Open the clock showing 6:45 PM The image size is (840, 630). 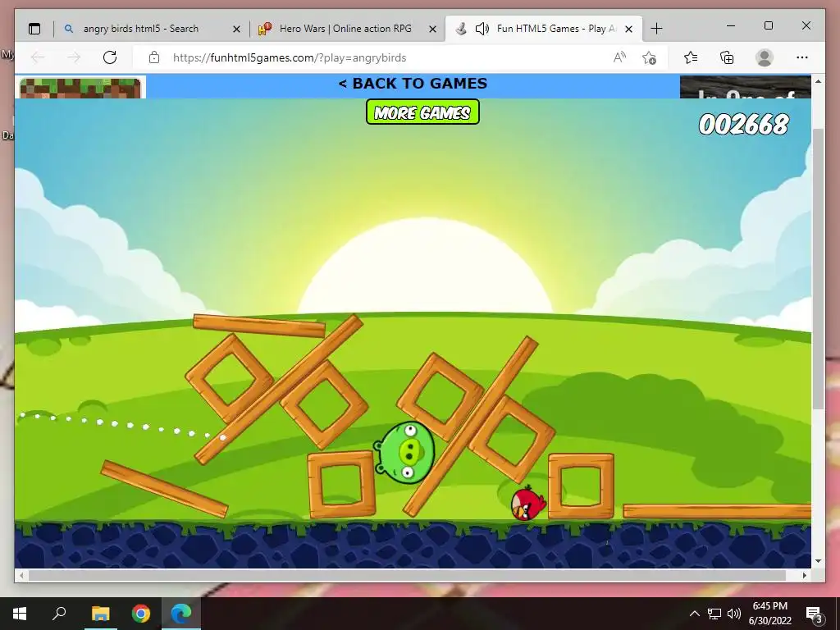(770, 614)
